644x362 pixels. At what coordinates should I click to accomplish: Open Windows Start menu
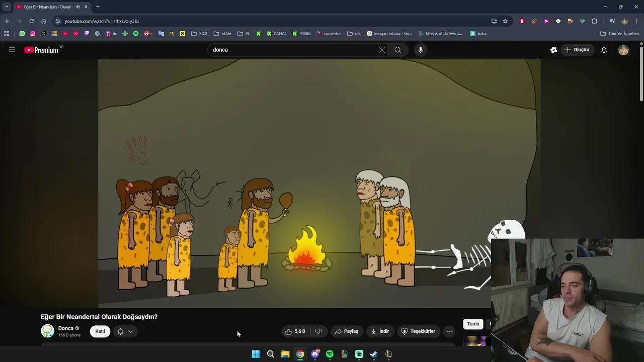256,354
